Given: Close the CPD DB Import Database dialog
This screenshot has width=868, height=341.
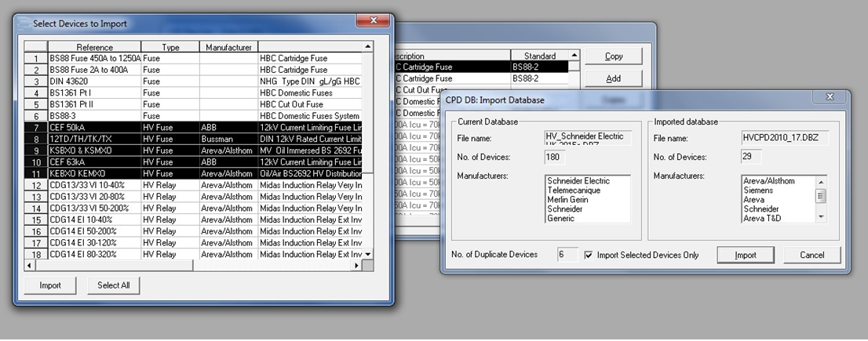Looking at the screenshot, I should tap(830, 96).
